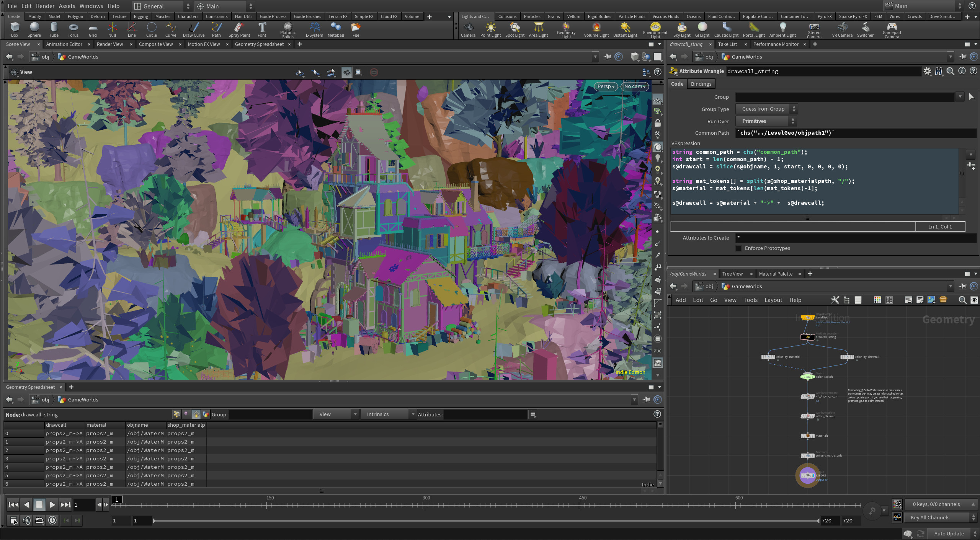
Task: Switch to the Bindings tab
Action: (701, 84)
